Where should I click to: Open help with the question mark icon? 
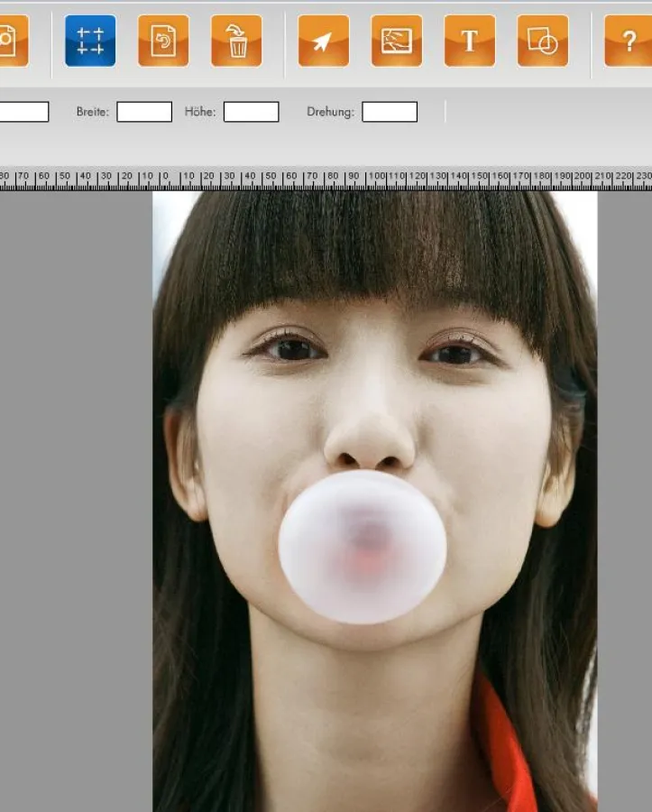pos(629,41)
